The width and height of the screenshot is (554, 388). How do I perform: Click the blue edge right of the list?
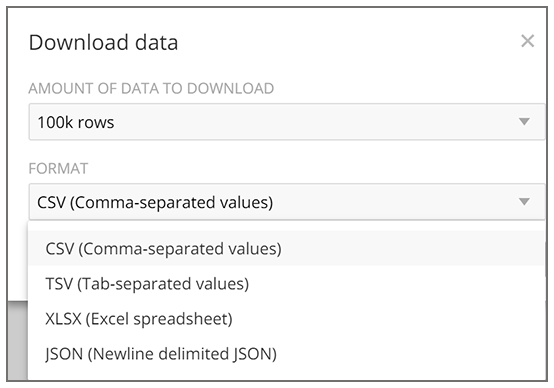tap(545, 259)
